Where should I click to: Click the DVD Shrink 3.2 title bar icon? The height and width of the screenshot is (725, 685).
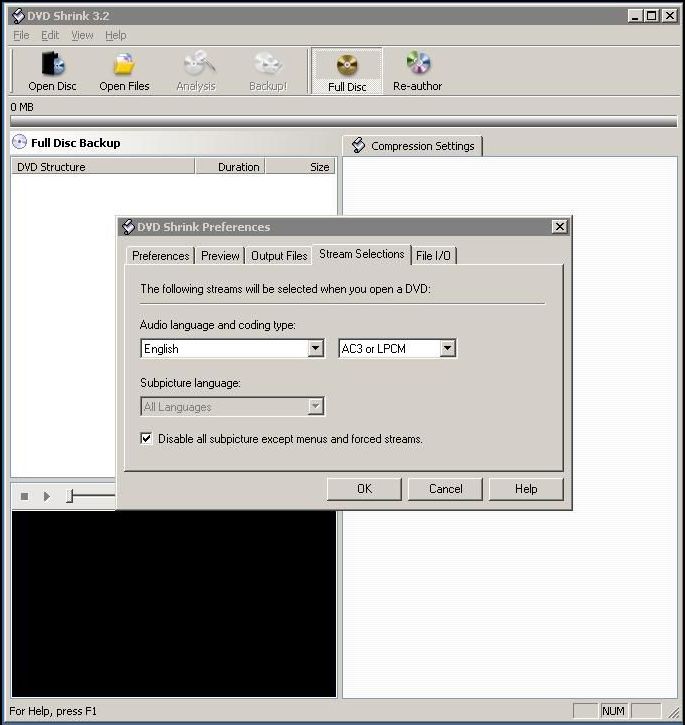click(18, 16)
